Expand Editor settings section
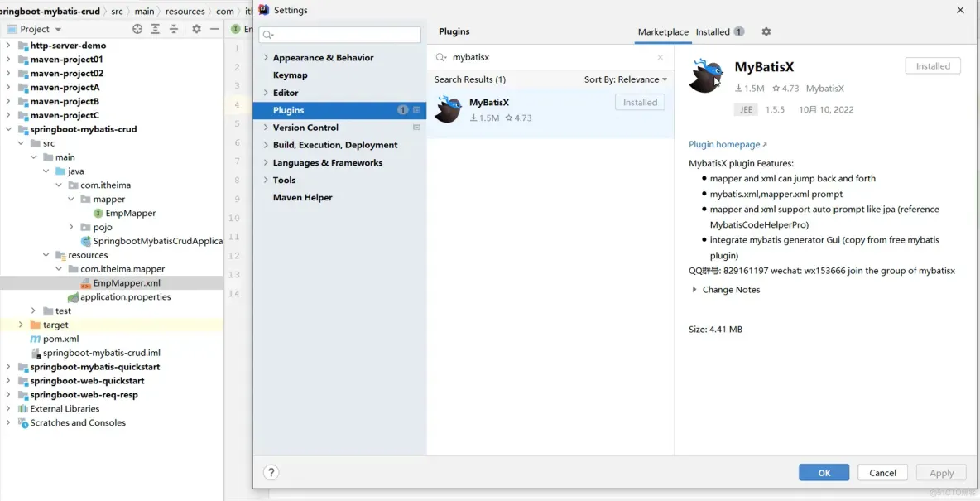This screenshot has width=980, height=501. pos(266,93)
